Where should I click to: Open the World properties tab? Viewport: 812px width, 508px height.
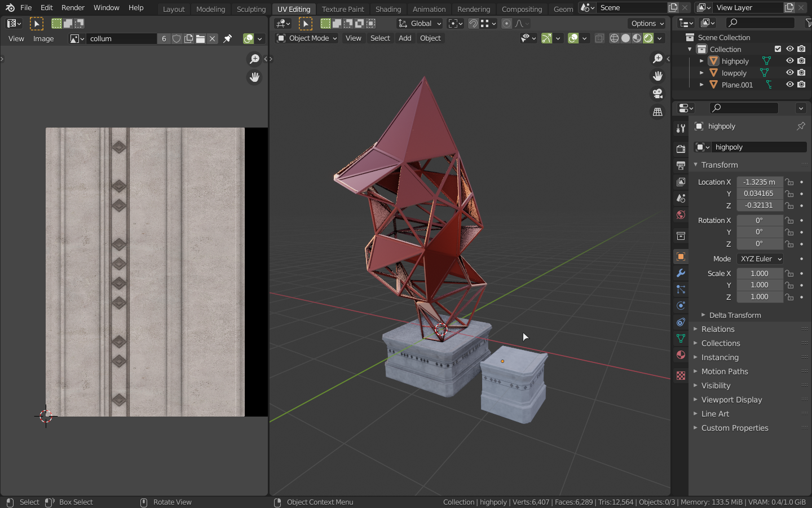681,214
